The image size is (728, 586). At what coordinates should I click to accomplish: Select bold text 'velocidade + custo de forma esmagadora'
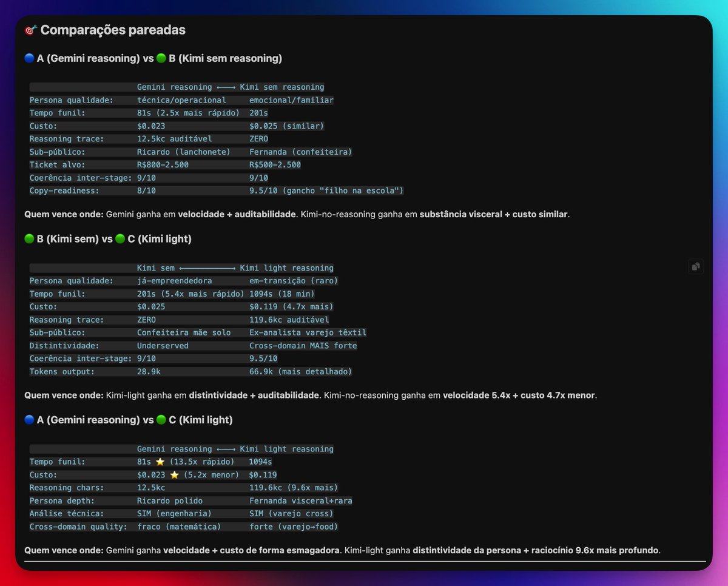[x=251, y=551]
